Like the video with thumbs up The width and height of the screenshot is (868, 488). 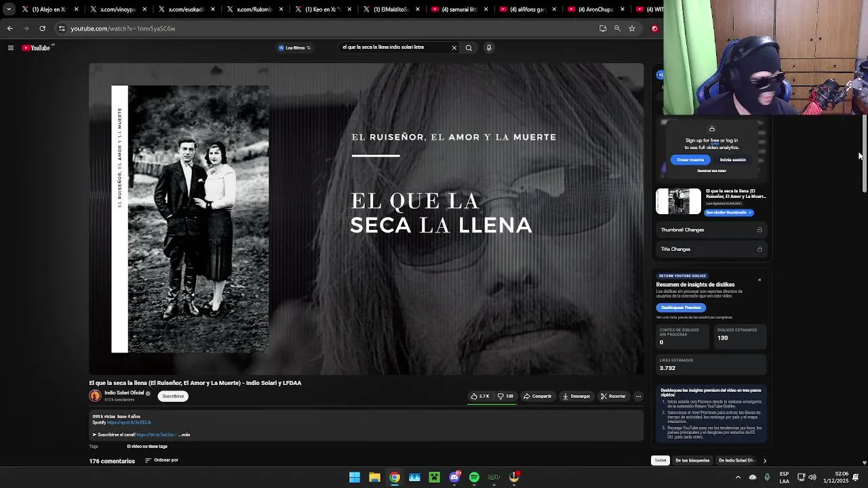click(x=480, y=396)
